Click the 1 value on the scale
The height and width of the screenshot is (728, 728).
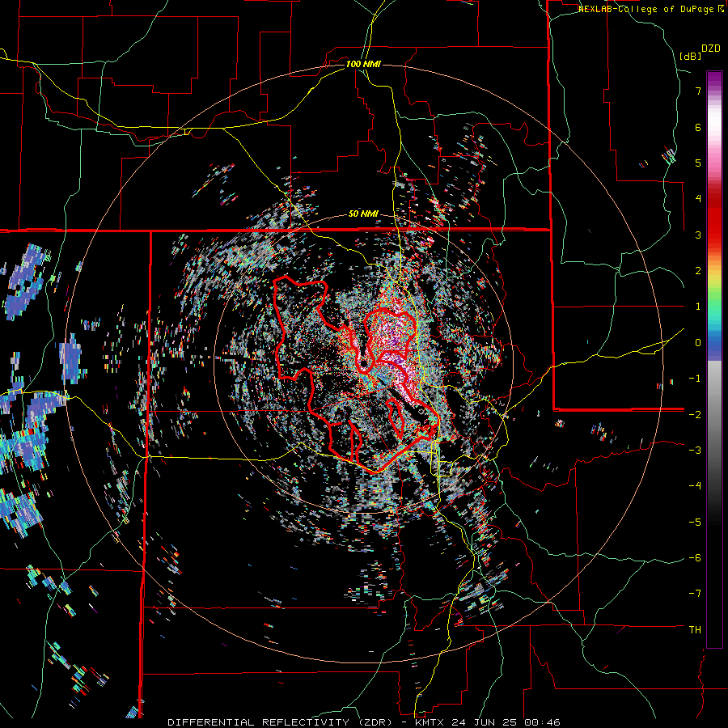click(698, 307)
